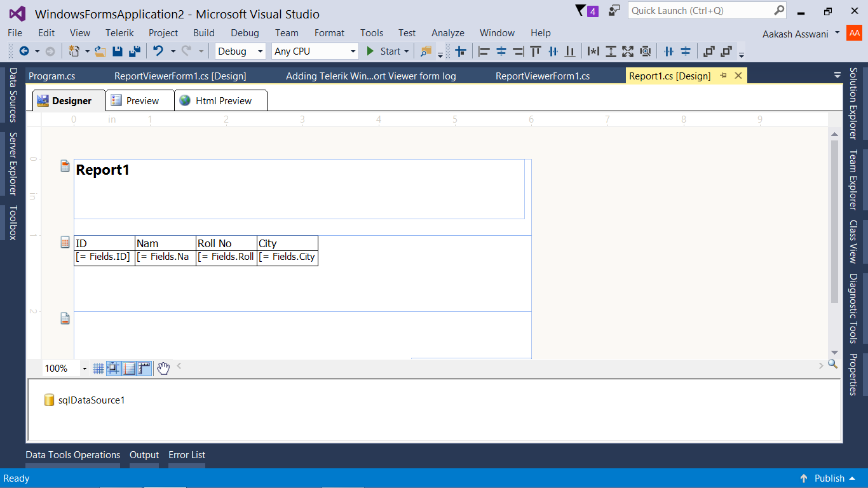868x488 pixels.
Task: Click the Align Centers icon
Action: (x=501, y=51)
